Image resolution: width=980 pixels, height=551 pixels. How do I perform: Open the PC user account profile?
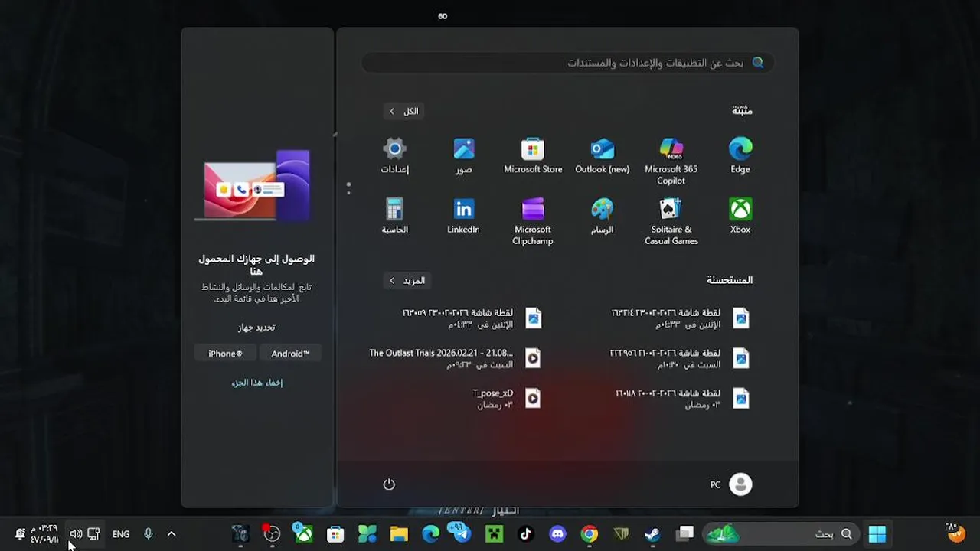coord(731,484)
